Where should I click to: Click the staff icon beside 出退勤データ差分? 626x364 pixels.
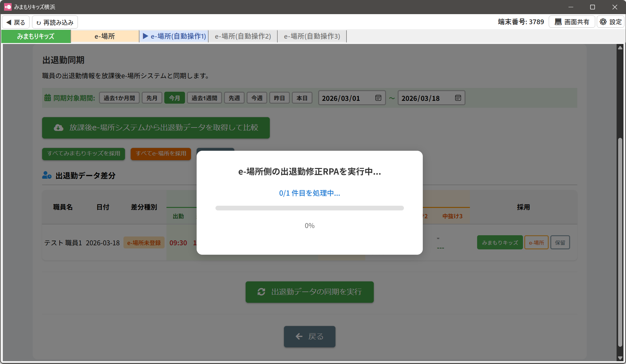point(47,175)
